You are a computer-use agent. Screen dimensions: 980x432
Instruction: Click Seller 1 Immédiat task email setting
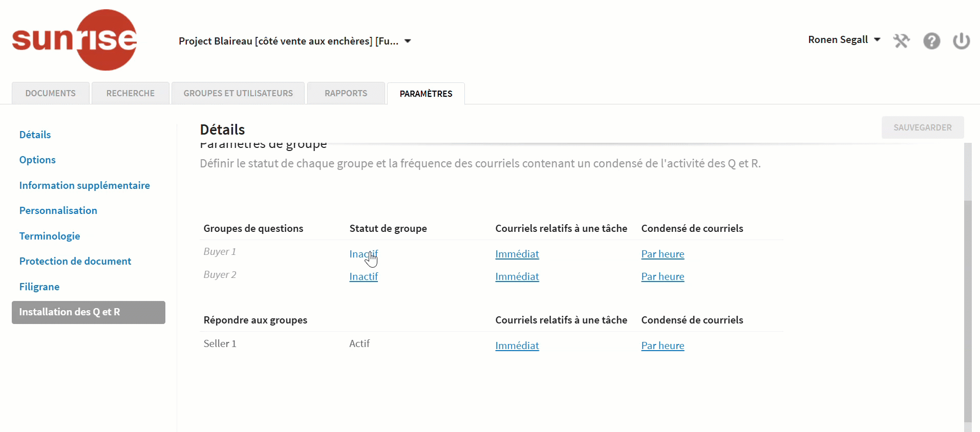[x=517, y=345]
